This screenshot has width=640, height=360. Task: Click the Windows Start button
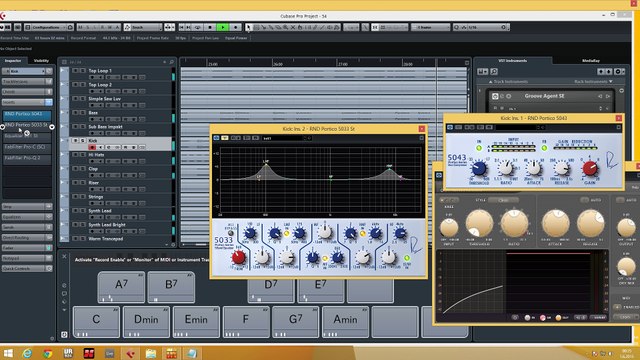[x=7, y=353]
